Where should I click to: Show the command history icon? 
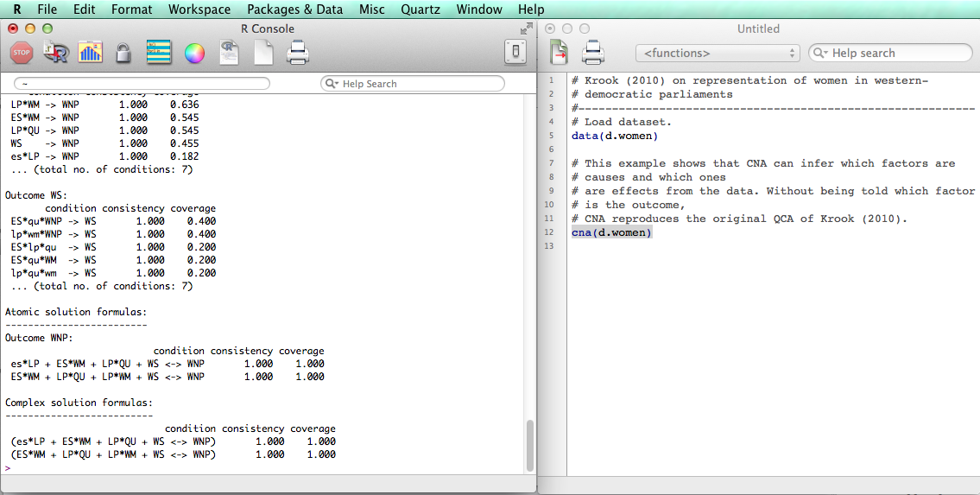pos(159,54)
